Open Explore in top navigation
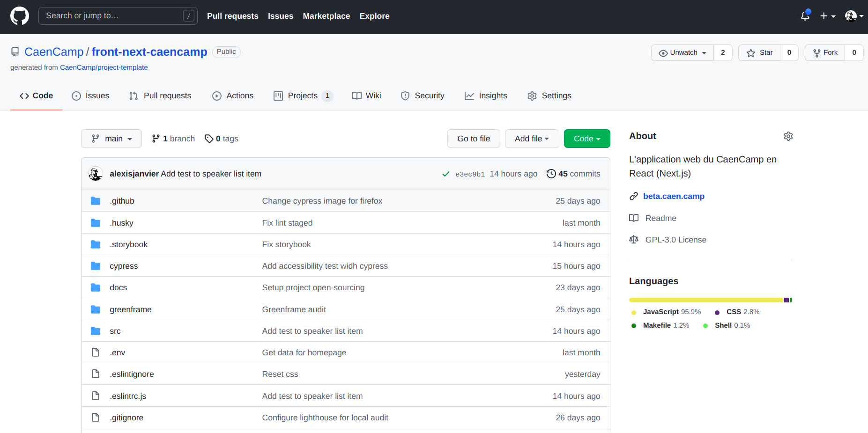Screen dimensions: 868x433 (375, 16)
